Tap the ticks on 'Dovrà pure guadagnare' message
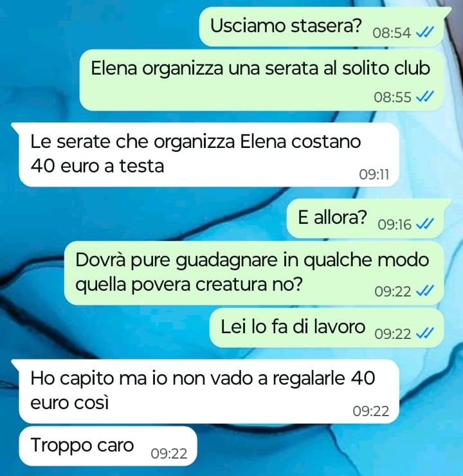Image resolution: width=463 pixels, height=476 pixels. point(424,291)
